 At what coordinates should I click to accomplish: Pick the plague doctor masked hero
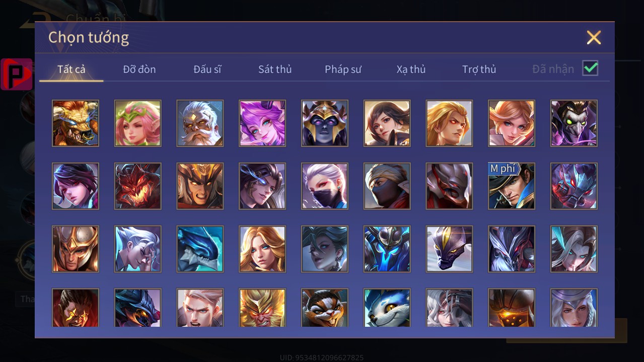click(x=575, y=123)
